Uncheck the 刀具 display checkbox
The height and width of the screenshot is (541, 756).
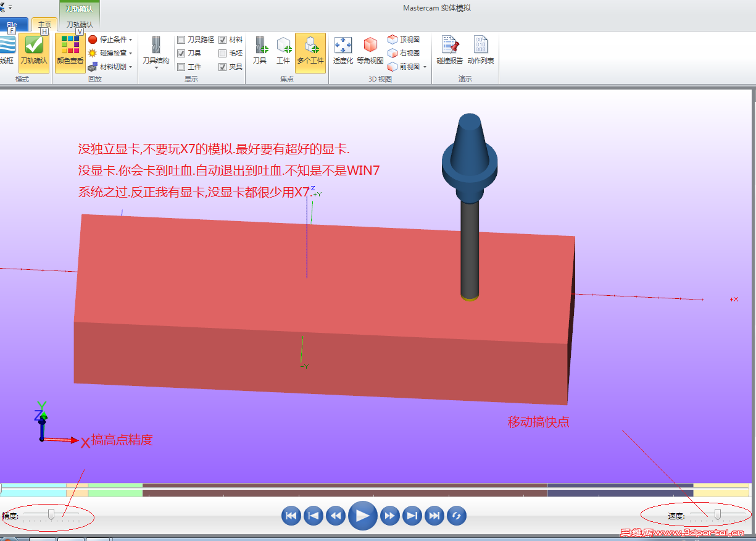[181, 53]
